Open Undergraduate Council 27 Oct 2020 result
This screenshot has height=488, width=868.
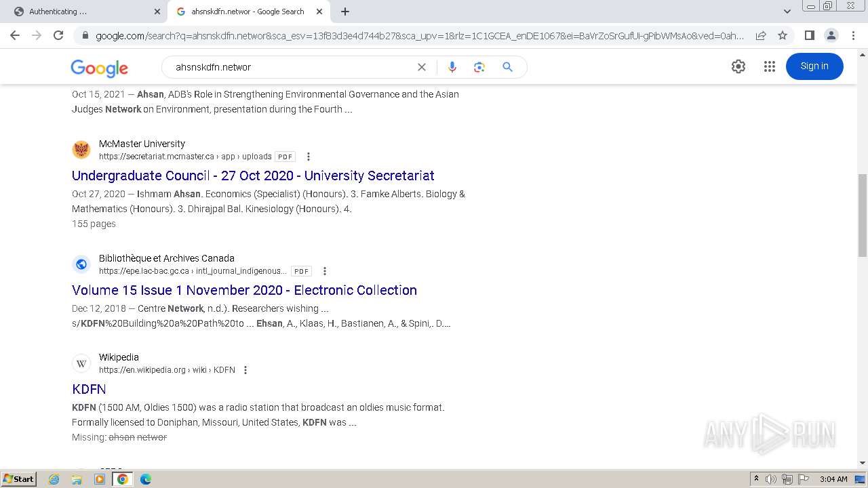(x=253, y=176)
